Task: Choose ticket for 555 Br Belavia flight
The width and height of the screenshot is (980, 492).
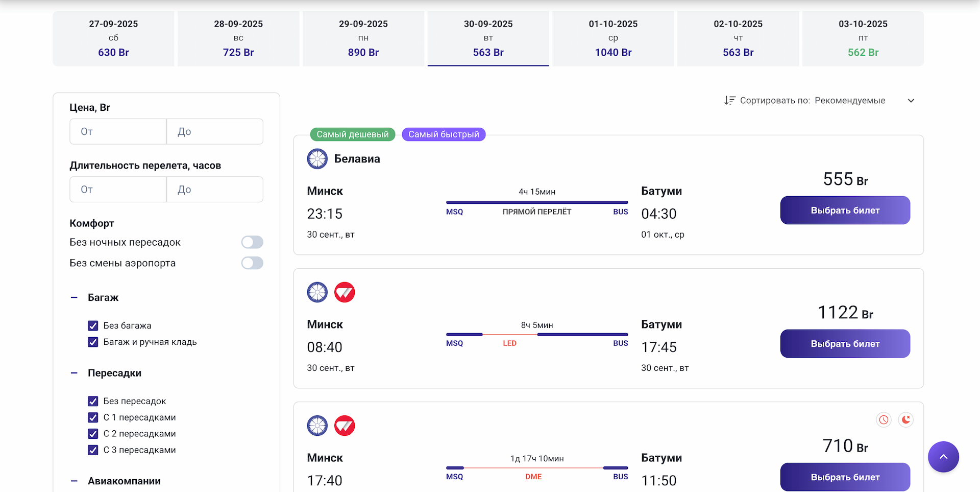Action: [x=845, y=210]
